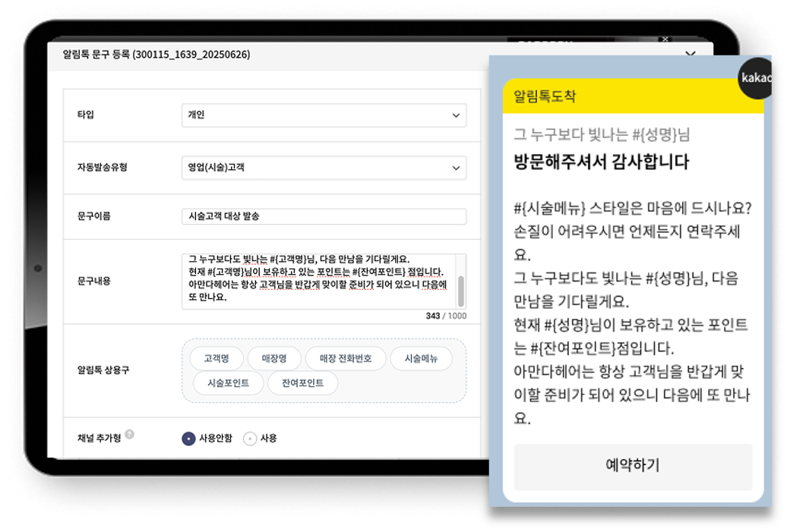The image size is (790, 532).
Task: Select the 사용안함 radio option
Action: (x=188, y=439)
